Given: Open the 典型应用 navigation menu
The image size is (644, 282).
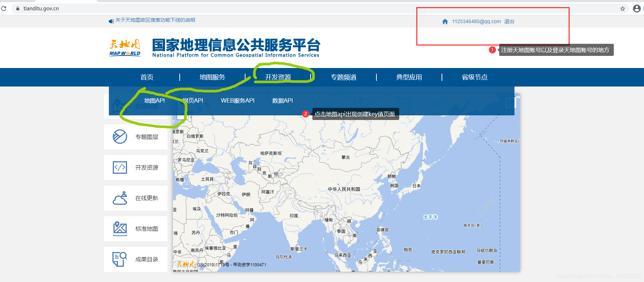Looking at the screenshot, I should click(409, 77).
